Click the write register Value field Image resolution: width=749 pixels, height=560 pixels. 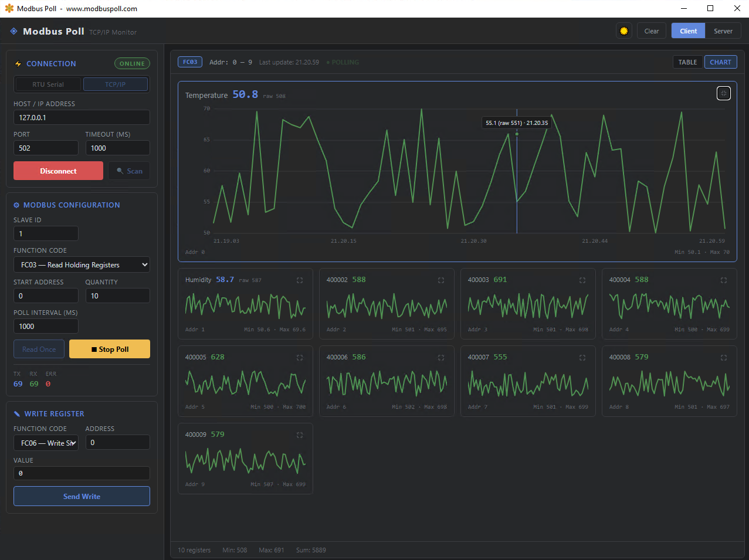coord(82,473)
